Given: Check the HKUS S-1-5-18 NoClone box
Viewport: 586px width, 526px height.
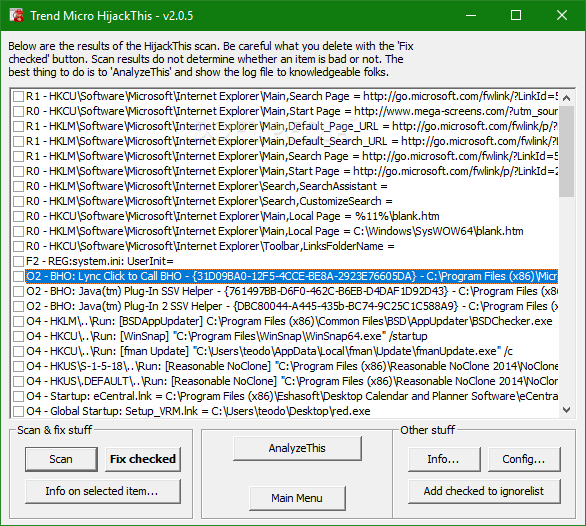Looking at the screenshot, I should 18,366.
